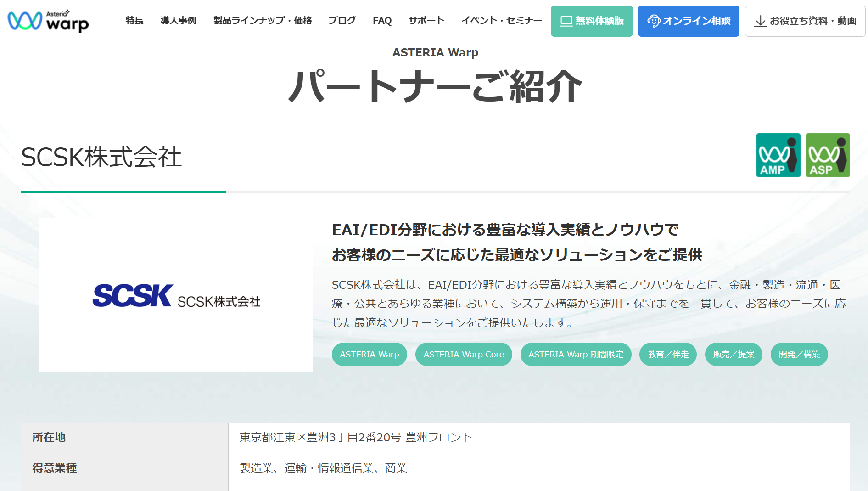Click the laptop icon on 無料体験版 button
868x491 pixels.
tap(566, 21)
